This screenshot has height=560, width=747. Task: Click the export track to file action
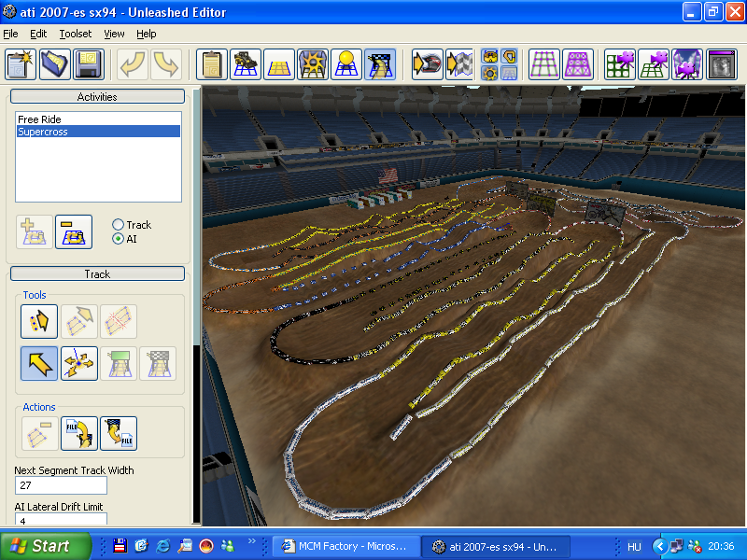pos(119,433)
